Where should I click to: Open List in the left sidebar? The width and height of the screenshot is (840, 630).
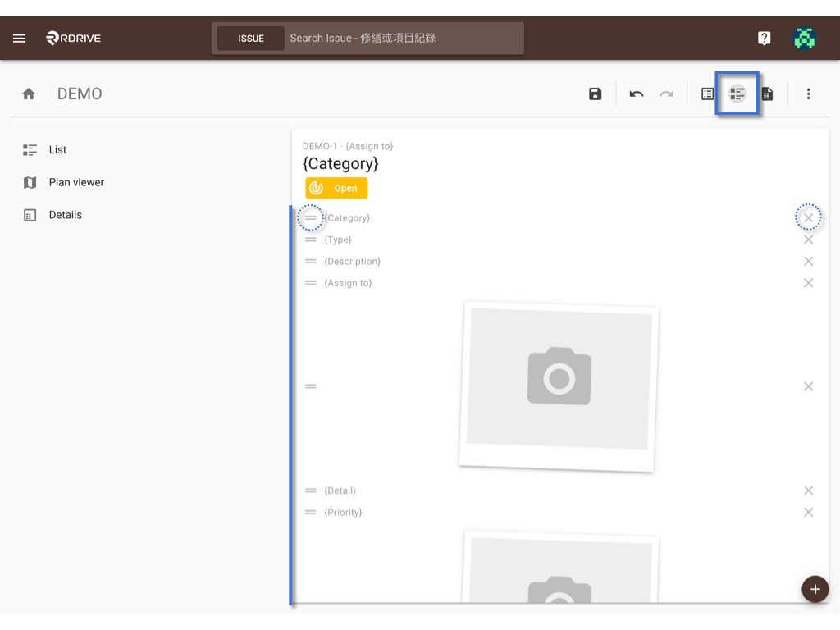pyautogui.click(x=45, y=150)
